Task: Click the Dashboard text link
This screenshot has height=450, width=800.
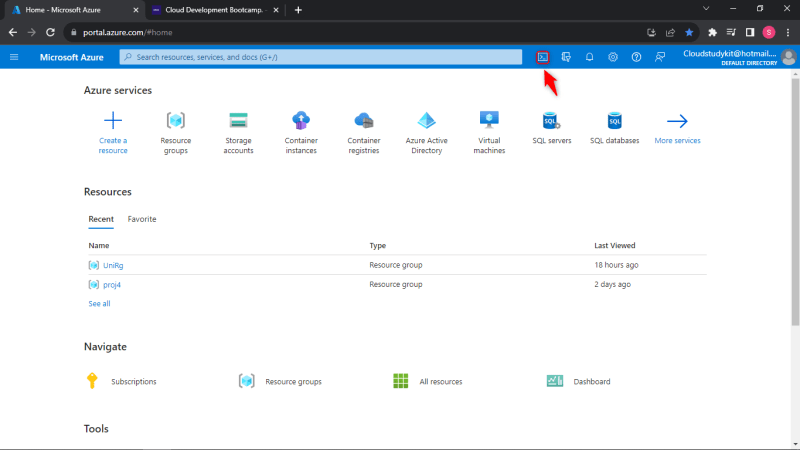Action: 592,381
